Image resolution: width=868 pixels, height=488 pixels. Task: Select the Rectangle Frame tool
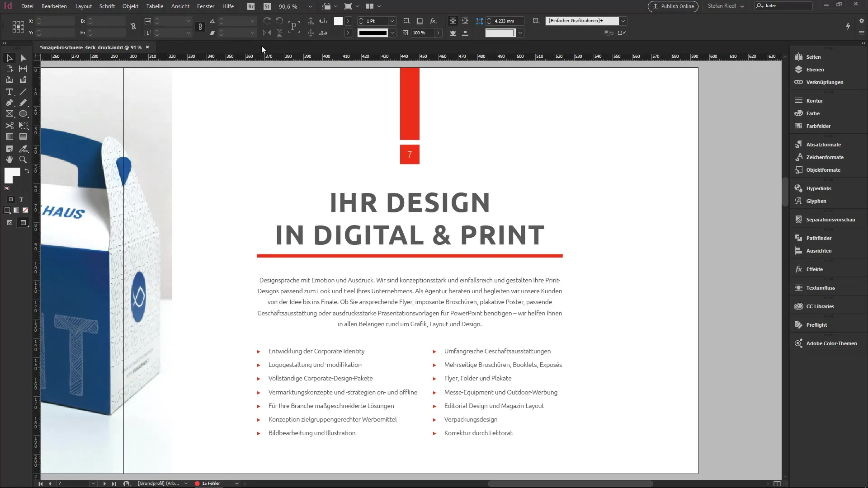(x=9, y=114)
